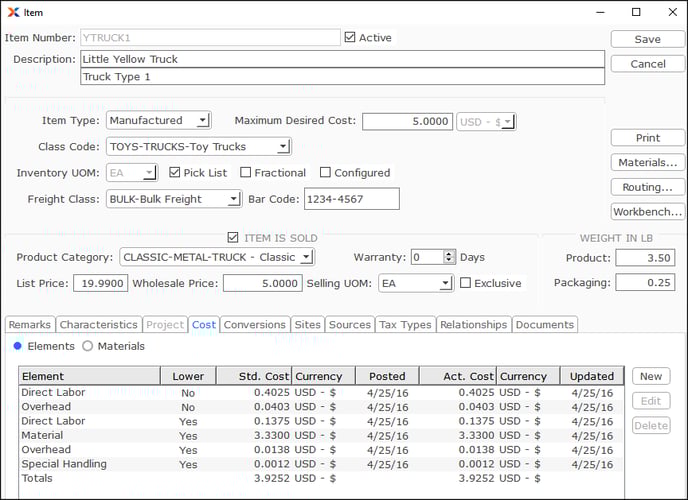Screen dimensions: 688x500
Task: Open the Inventory UOM dropdown
Action: pos(132,173)
